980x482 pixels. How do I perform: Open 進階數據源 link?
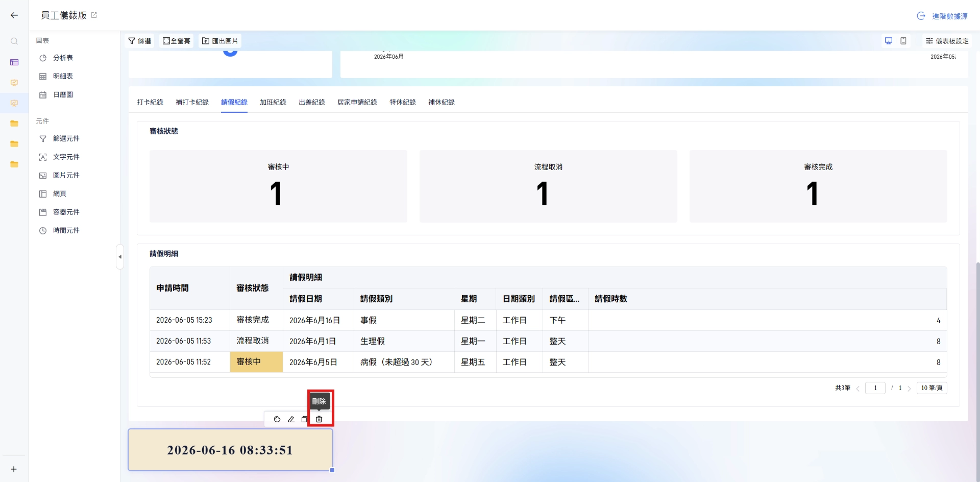[942, 16]
